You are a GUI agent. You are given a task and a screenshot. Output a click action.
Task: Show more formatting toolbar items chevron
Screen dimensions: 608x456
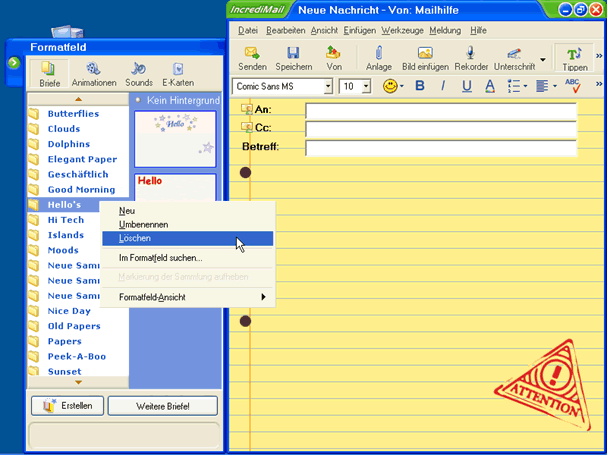pyautogui.click(x=599, y=84)
